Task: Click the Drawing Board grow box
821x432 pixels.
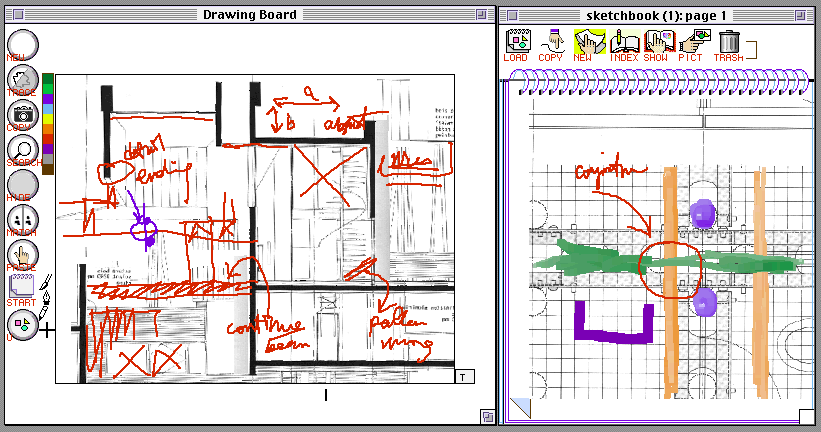Action: (487, 416)
